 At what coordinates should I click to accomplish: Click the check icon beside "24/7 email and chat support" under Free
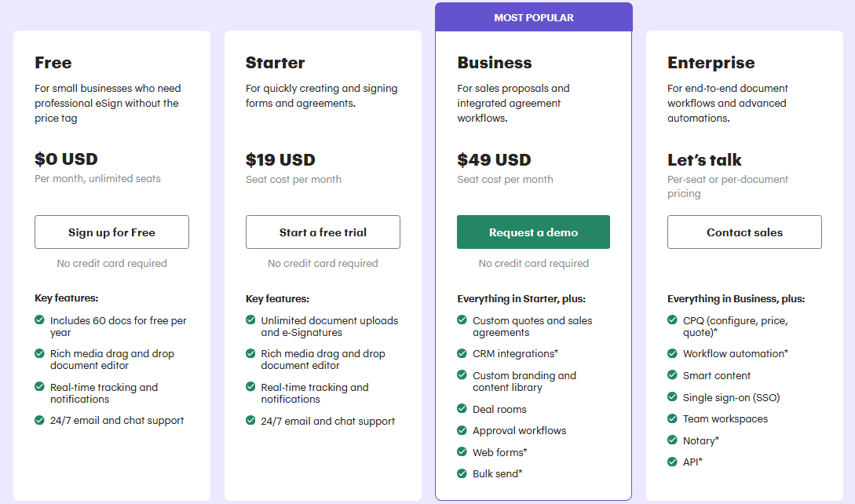point(38,421)
